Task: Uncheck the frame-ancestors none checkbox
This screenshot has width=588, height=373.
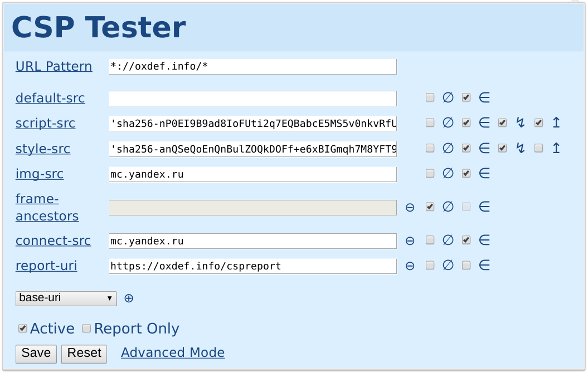Action: point(430,207)
